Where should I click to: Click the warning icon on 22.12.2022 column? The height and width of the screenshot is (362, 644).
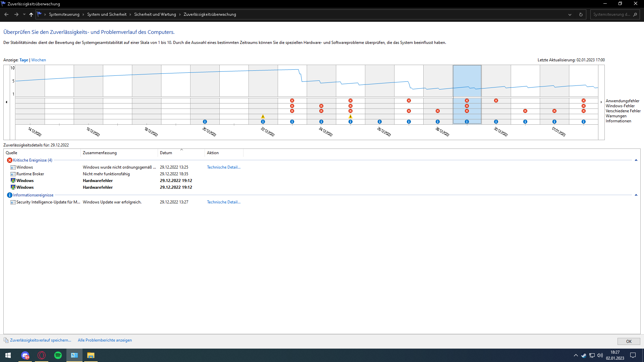tap(263, 117)
